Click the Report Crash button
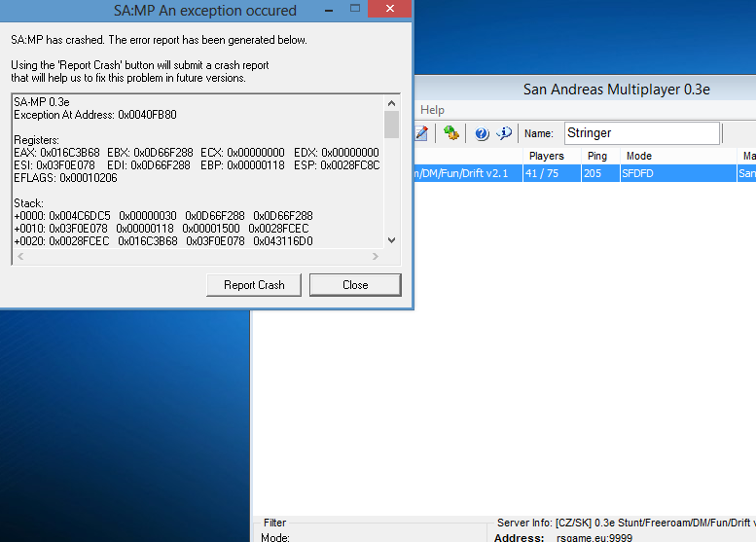756x542 pixels. pyautogui.click(x=254, y=285)
